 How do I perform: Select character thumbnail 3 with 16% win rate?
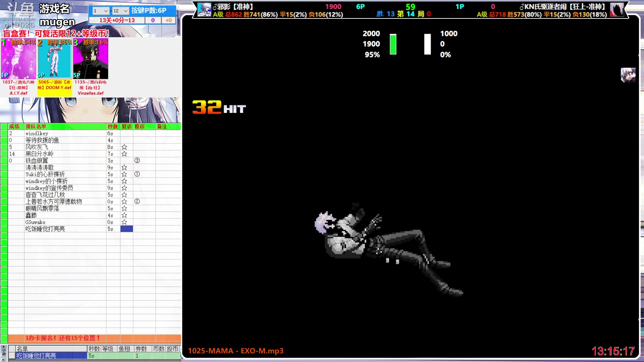point(91,59)
